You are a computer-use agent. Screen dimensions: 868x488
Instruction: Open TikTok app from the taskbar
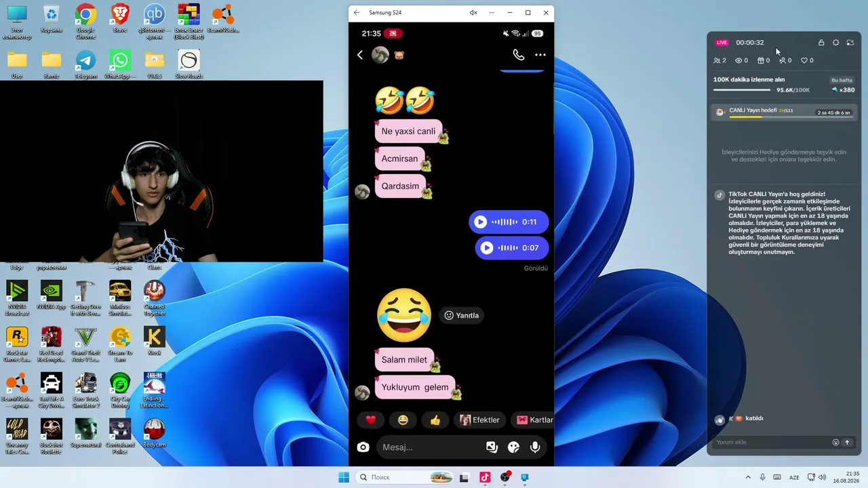[x=485, y=477]
